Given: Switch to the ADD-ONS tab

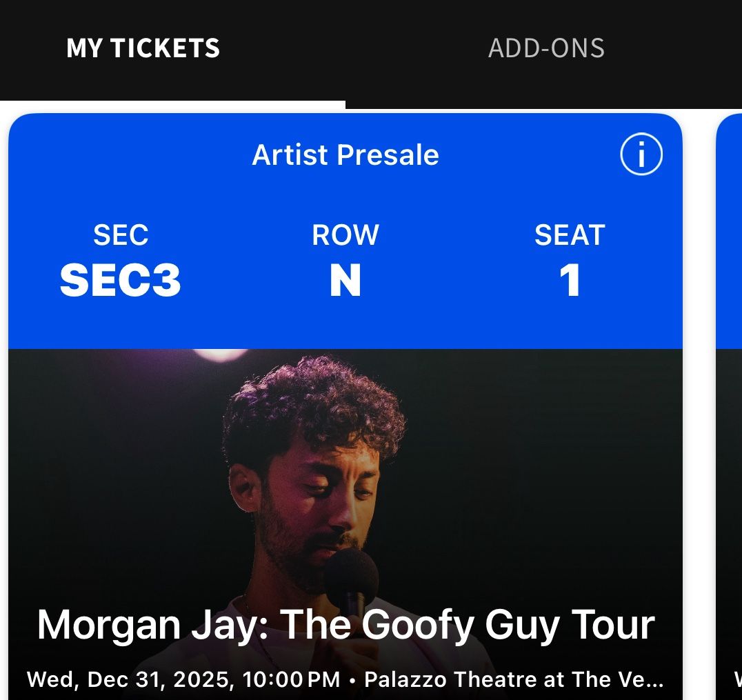Looking at the screenshot, I should (x=546, y=48).
